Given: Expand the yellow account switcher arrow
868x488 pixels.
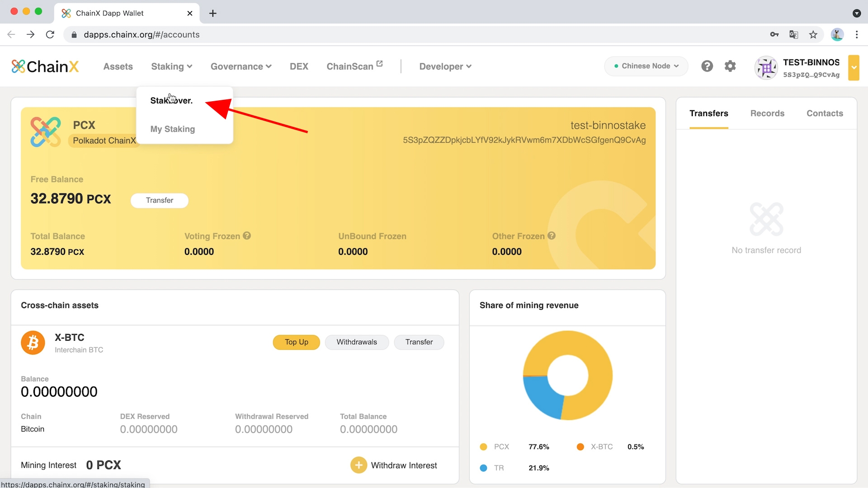Looking at the screenshot, I should [854, 68].
